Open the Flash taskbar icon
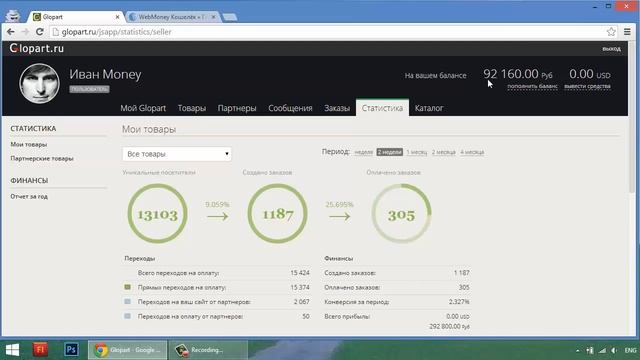Viewport: 640px width, 360px height. click(40, 350)
